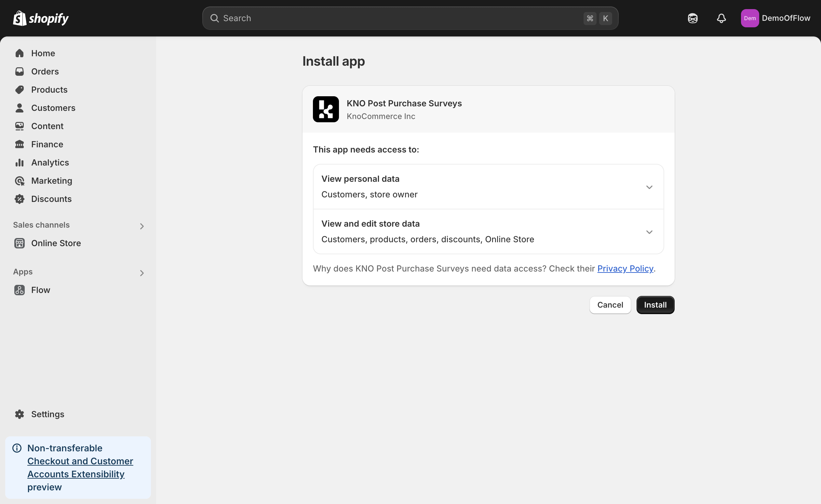The image size is (821, 504).
Task: Click the Install button
Action: pyautogui.click(x=654, y=305)
